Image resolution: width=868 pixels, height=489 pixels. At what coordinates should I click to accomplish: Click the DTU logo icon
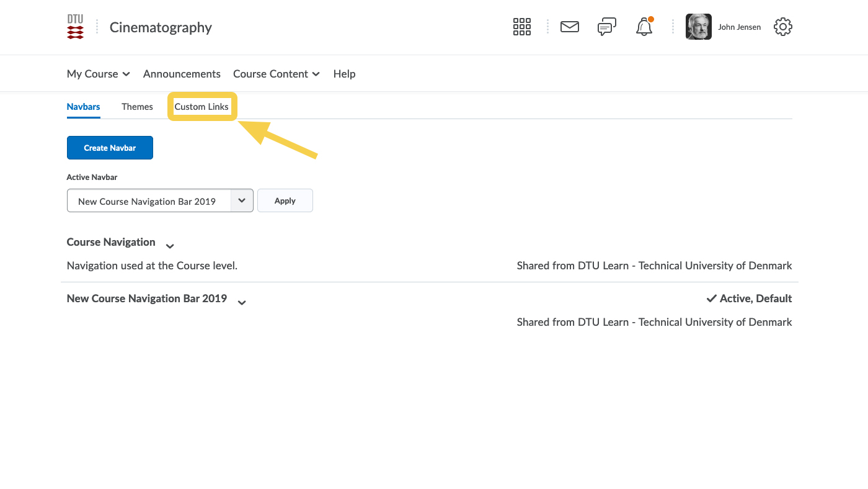75,27
